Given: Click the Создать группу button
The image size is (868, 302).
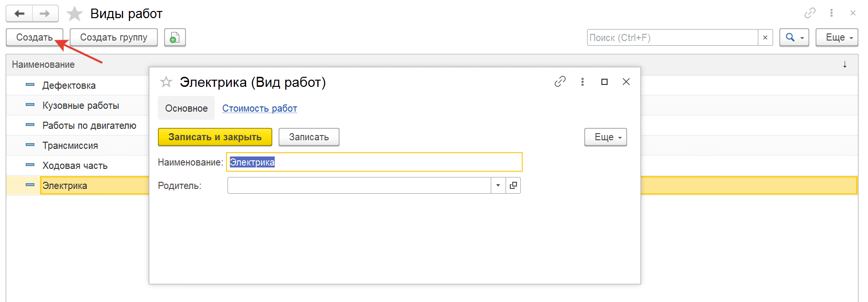Looking at the screenshot, I should click(114, 37).
